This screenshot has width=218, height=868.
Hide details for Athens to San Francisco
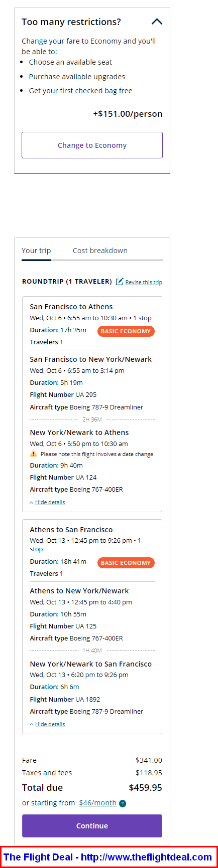coord(50,724)
